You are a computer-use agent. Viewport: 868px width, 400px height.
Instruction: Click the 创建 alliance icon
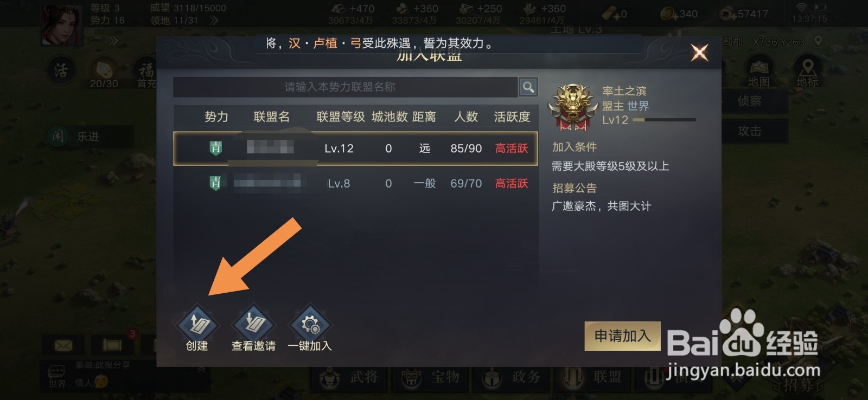coord(197,325)
